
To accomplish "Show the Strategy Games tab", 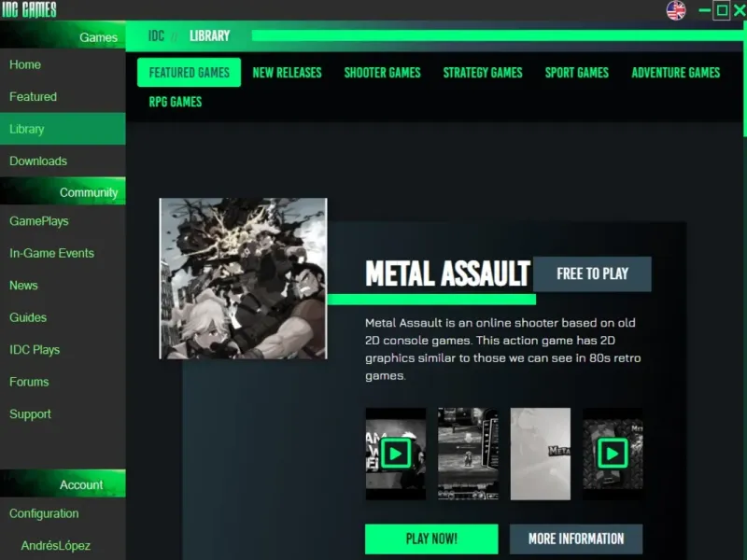I will [483, 73].
